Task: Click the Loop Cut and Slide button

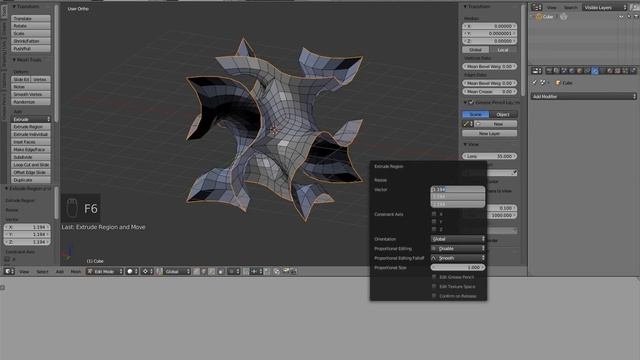Action: point(31,164)
